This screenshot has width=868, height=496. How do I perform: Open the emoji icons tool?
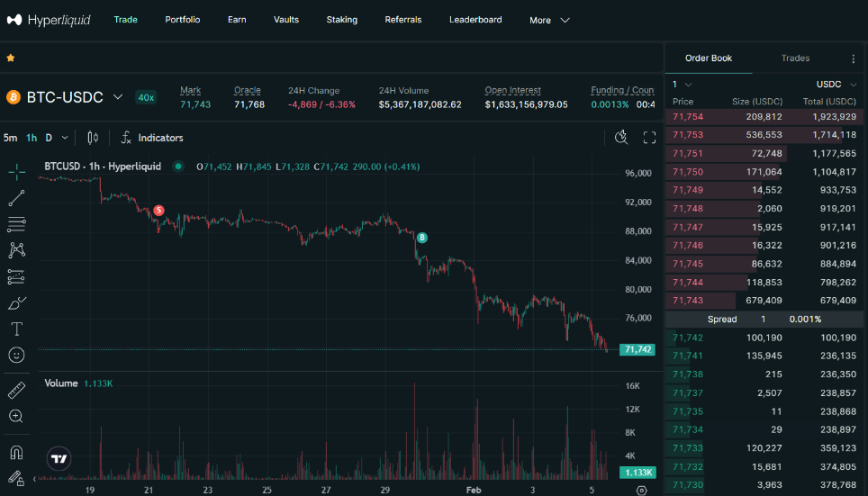point(16,356)
